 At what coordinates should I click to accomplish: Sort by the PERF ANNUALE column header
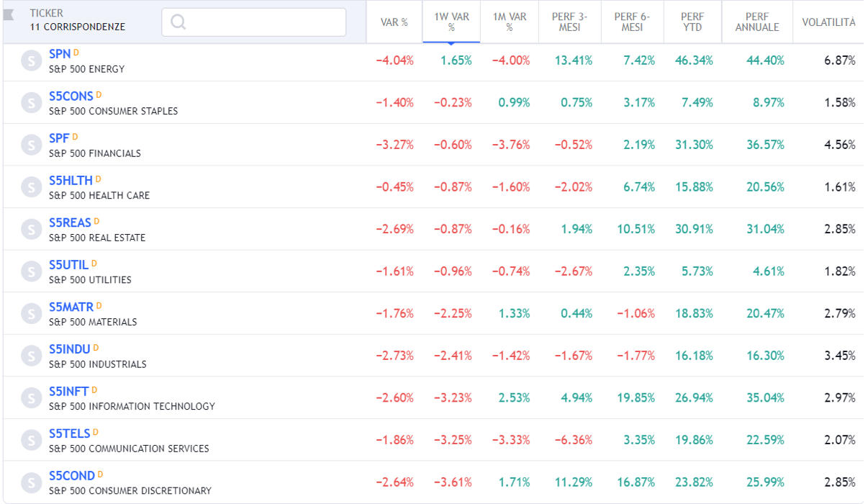tap(756, 22)
